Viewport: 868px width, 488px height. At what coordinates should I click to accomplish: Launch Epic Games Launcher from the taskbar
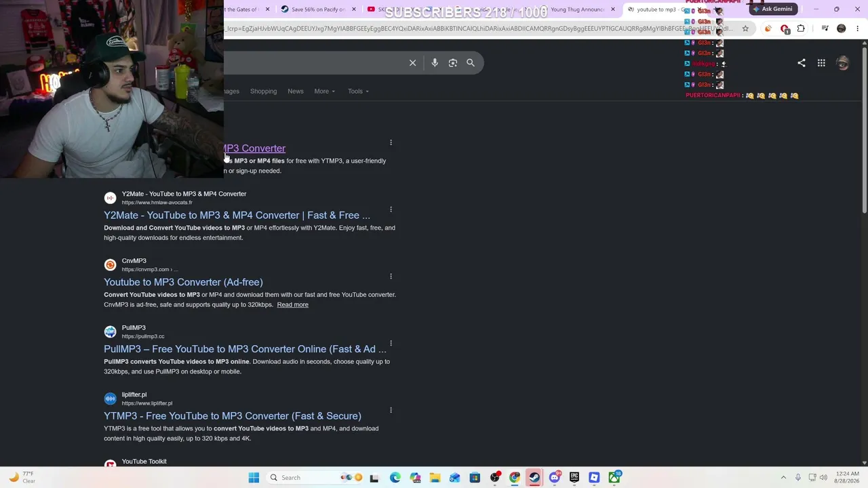click(574, 478)
